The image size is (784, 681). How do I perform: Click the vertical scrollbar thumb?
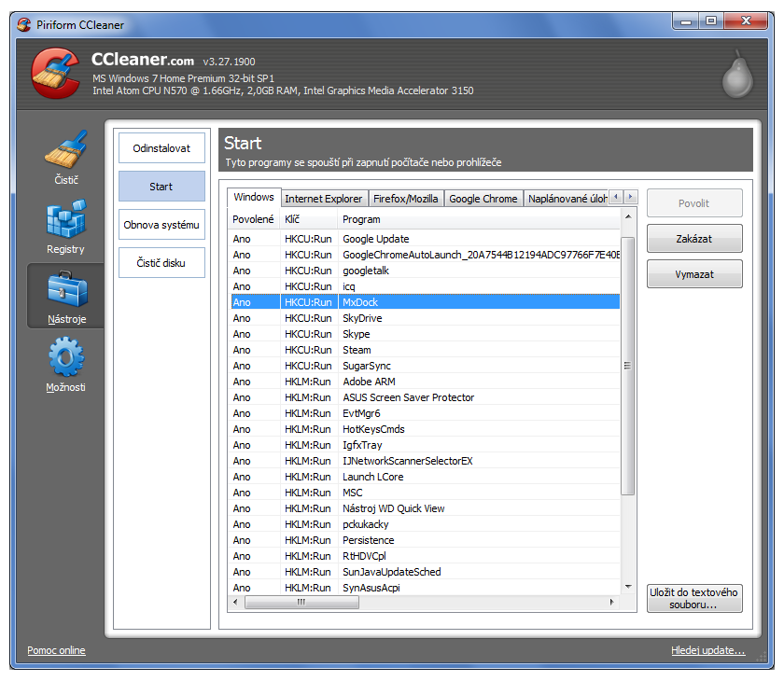coord(628,366)
